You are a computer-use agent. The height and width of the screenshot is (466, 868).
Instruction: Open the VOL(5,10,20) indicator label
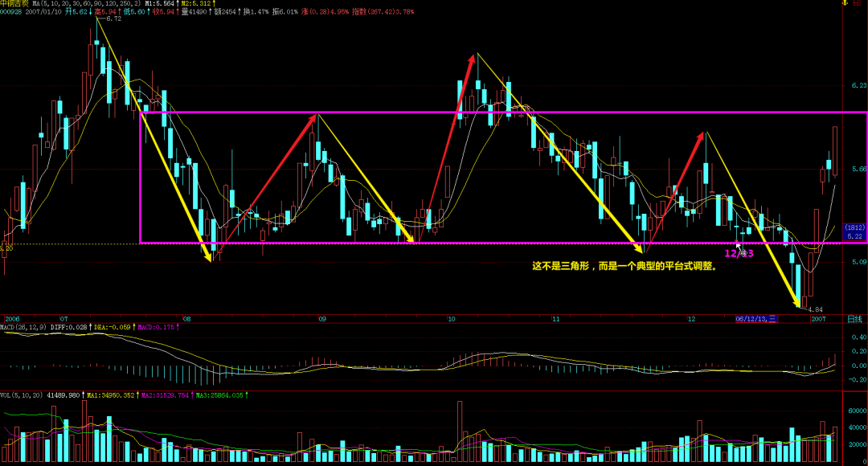(x=22, y=395)
